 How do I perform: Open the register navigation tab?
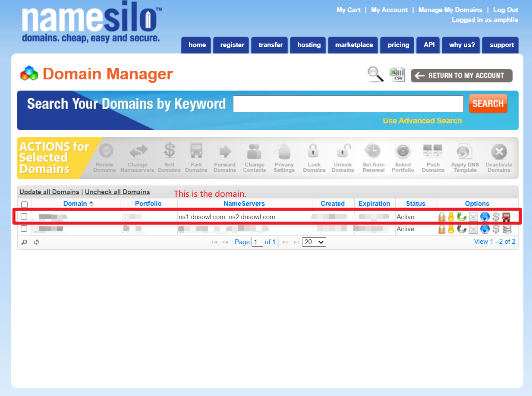coord(232,45)
